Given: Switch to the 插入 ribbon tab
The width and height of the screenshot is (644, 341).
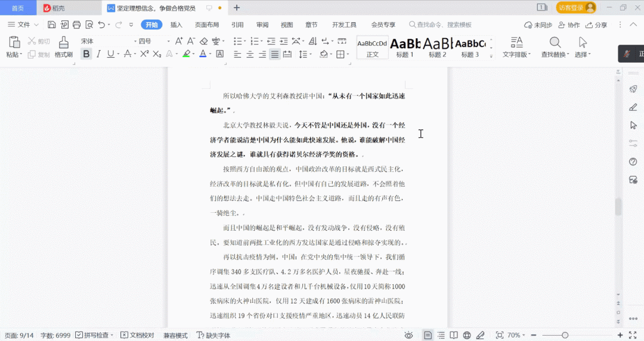Looking at the screenshot, I should click(177, 25).
